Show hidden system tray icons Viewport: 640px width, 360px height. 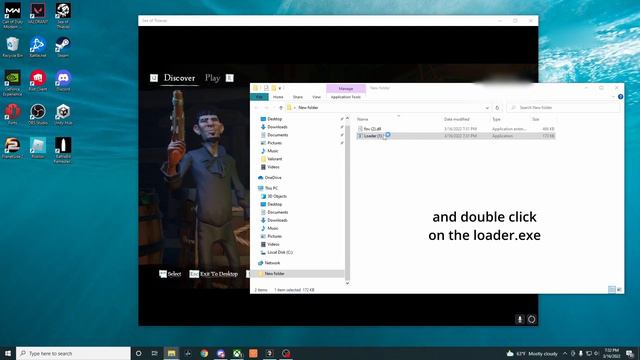[565, 353]
